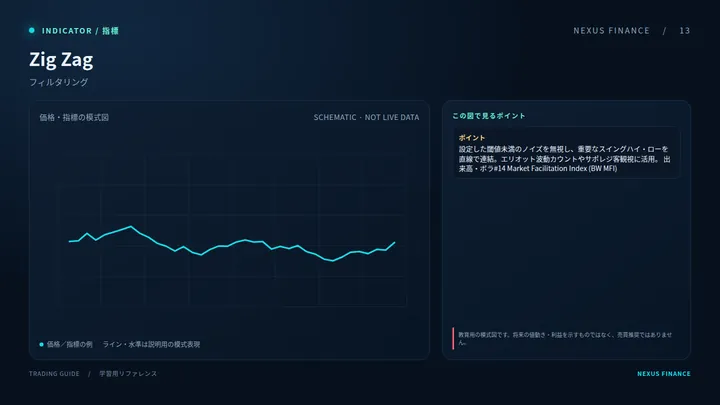
Task: Click the '価格・指標の模式図' chart title
Action: (74, 118)
